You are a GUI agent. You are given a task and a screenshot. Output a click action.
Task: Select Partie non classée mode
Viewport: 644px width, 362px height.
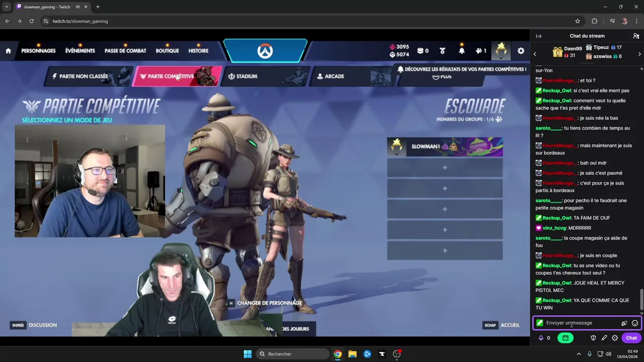click(90, 76)
